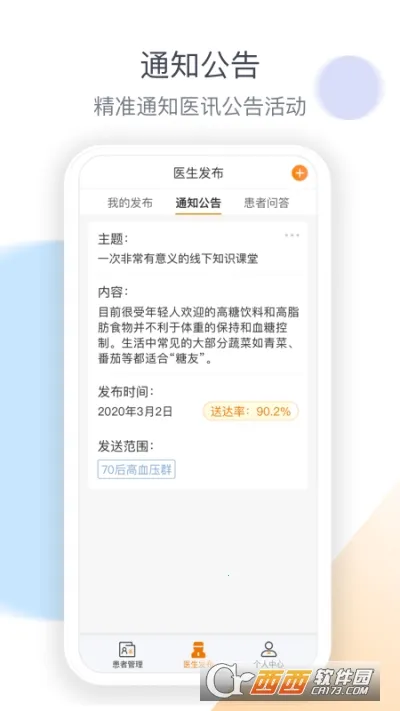Switch to the 我的发布 tab

click(130, 203)
